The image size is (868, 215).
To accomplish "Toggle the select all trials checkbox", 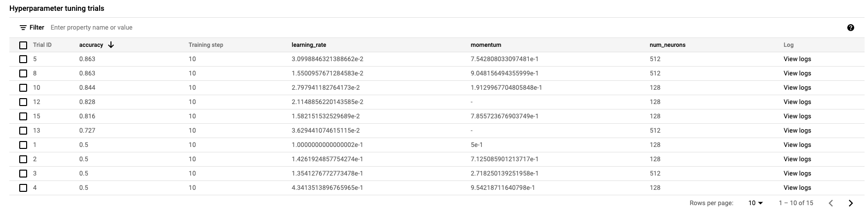I will (x=23, y=45).
